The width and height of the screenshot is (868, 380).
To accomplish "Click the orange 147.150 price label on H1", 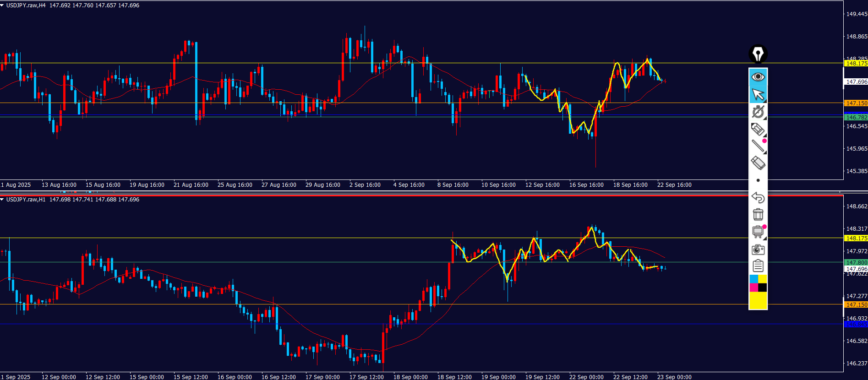I will 856,305.
